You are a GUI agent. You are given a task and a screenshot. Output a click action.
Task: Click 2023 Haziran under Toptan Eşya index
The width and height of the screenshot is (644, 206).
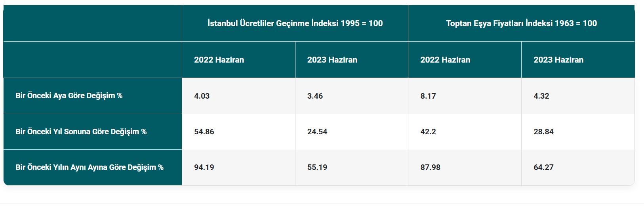coord(558,60)
